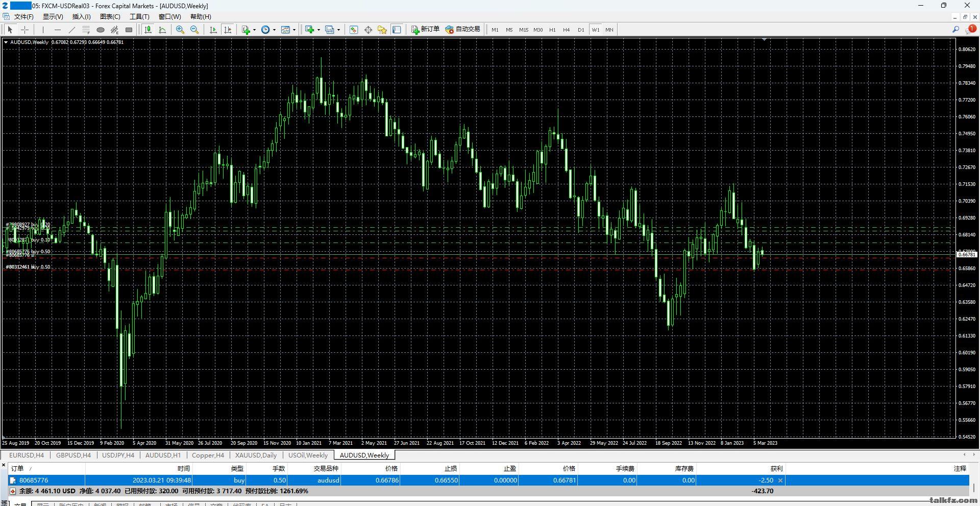Viewport: 980px width, 506px height.
Task: Click the 新订单 new order button
Action: tap(425, 30)
